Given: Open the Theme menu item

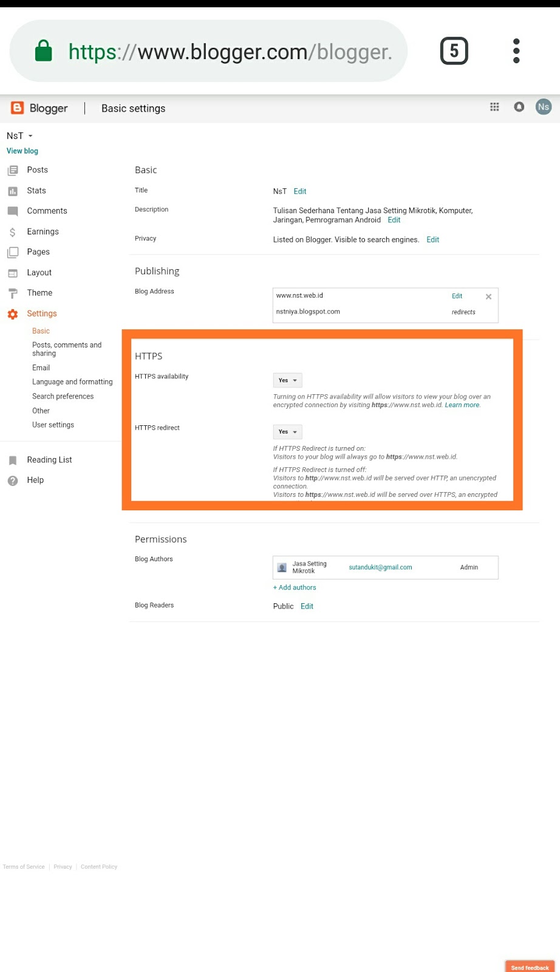Looking at the screenshot, I should pyautogui.click(x=39, y=293).
